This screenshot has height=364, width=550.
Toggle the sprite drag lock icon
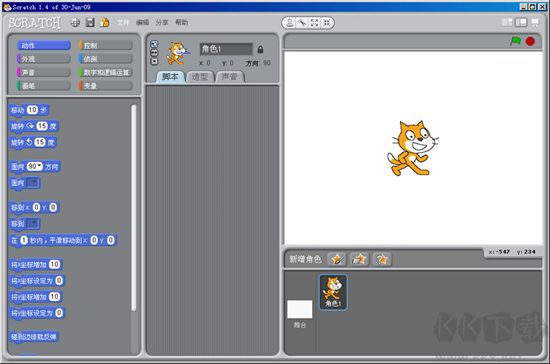pyautogui.click(x=260, y=49)
